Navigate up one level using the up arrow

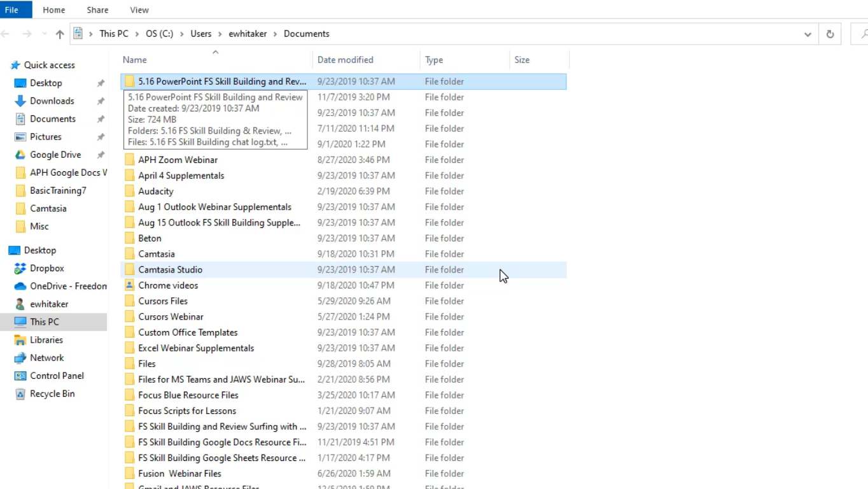59,34
